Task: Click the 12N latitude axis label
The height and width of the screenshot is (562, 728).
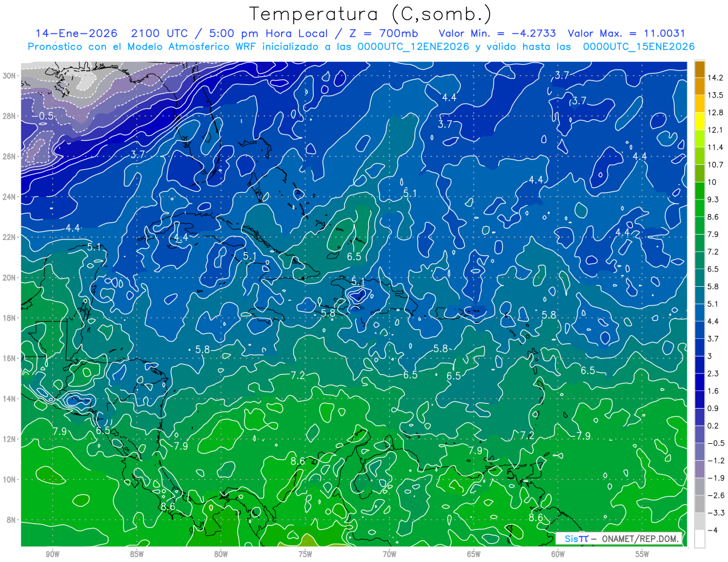Action: click(10, 439)
